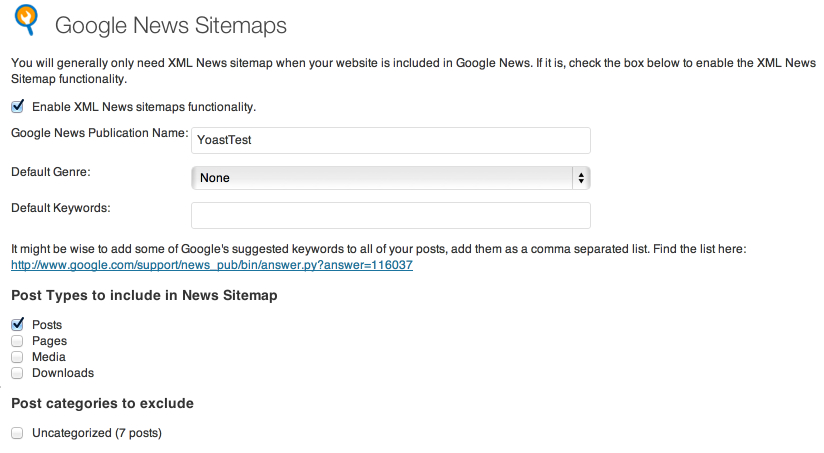Click the 'Uncategorized (7 posts)' label text
Image resolution: width=824 pixels, height=453 pixels.
pos(97,433)
